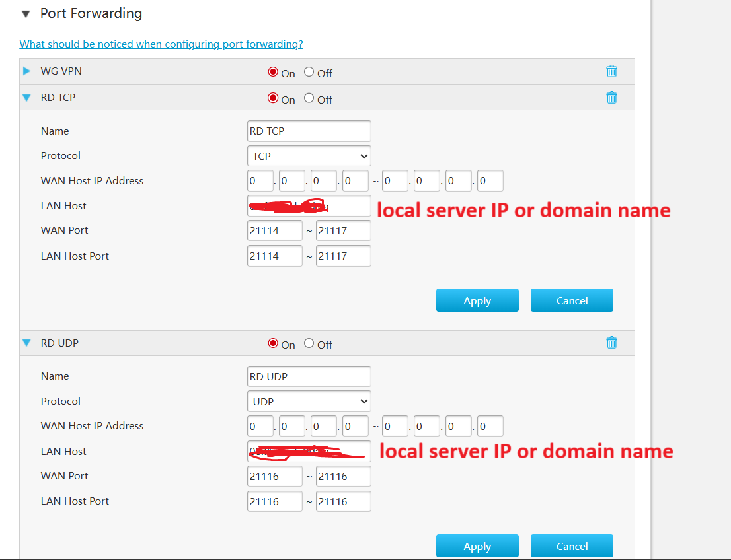Image resolution: width=731 pixels, height=560 pixels.
Task: Set RD UDP rule to Off
Action: tap(309, 343)
